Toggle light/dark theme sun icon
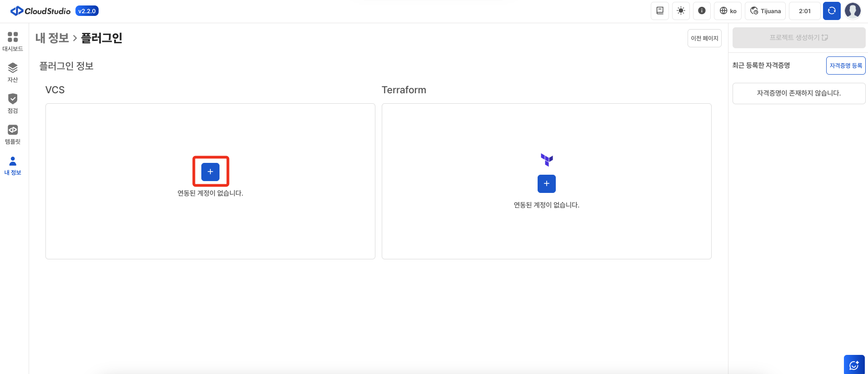This screenshot has width=868, height=374. pos(681,11)
